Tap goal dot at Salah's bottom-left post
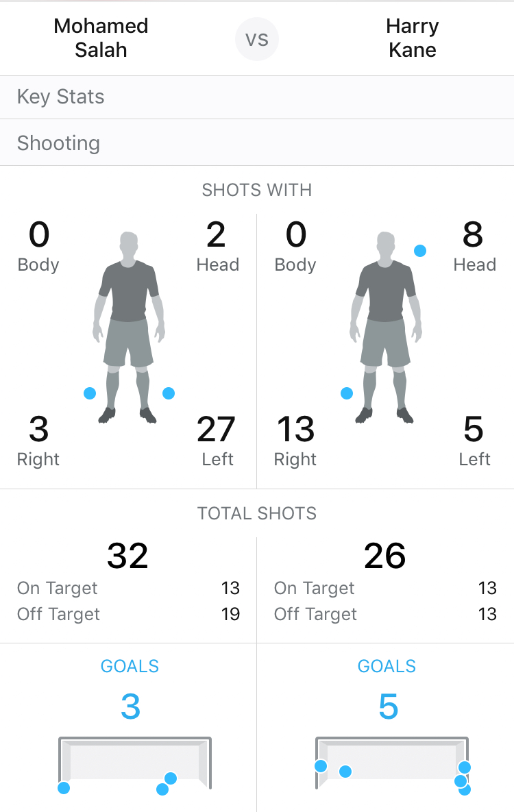Viewport: 514px width, 812px height. pyautogui.click(x=64, y=787)
